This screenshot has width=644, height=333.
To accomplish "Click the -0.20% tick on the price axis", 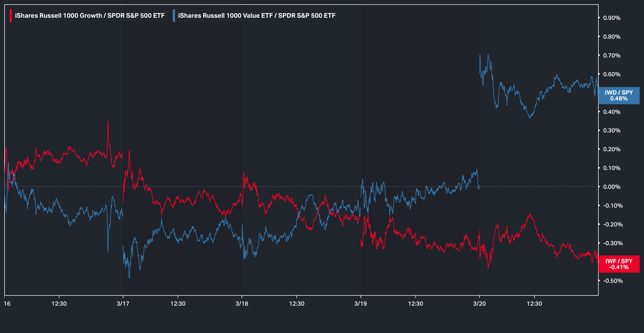I will tap(613, 225).
